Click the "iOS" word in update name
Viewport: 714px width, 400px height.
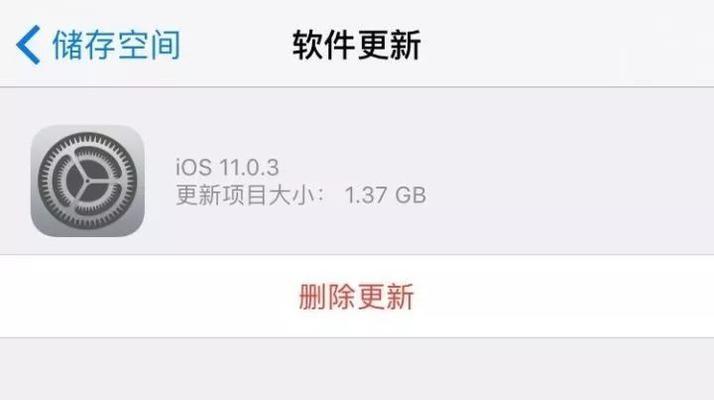coord(194,167)
